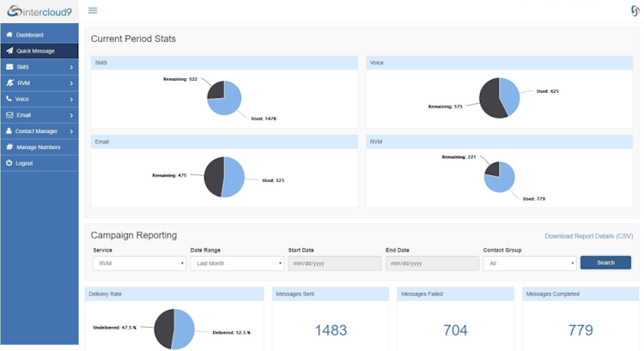Click the Manage Numbers hash icon
644x351 pixels.
[x=9, y=147]
